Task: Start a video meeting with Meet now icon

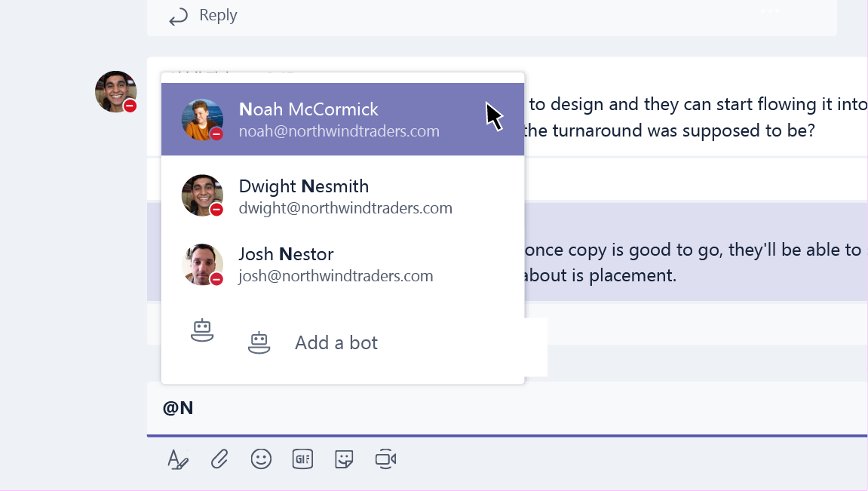Action: 386,459
